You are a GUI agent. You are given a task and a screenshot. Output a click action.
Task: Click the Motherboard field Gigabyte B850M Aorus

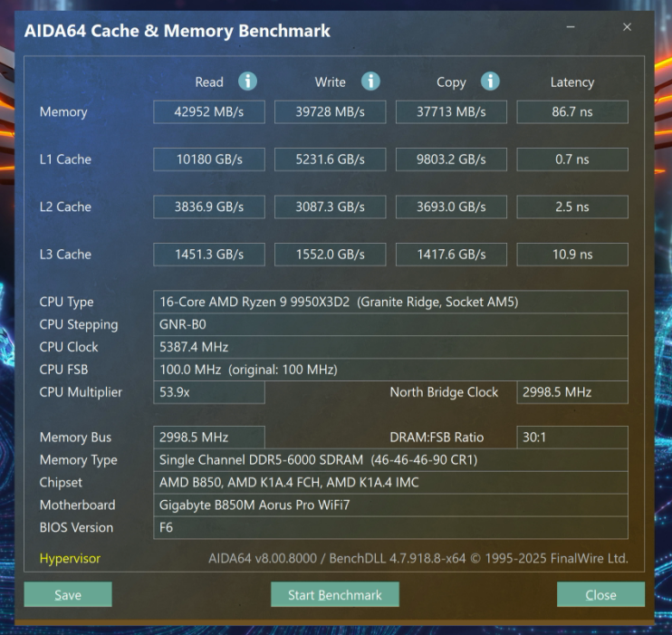coord(391,505)
